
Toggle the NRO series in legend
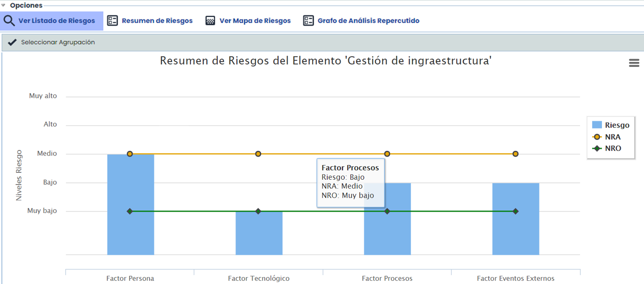(613, 148)
